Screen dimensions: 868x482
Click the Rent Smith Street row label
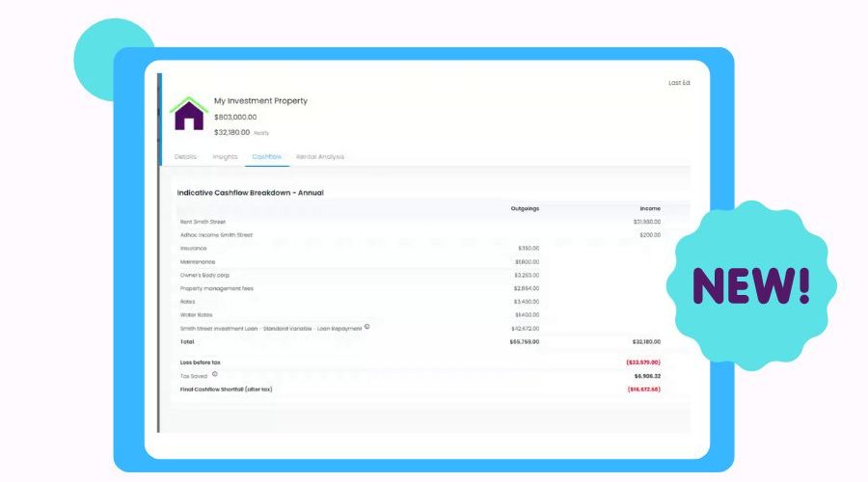[203, 222]
